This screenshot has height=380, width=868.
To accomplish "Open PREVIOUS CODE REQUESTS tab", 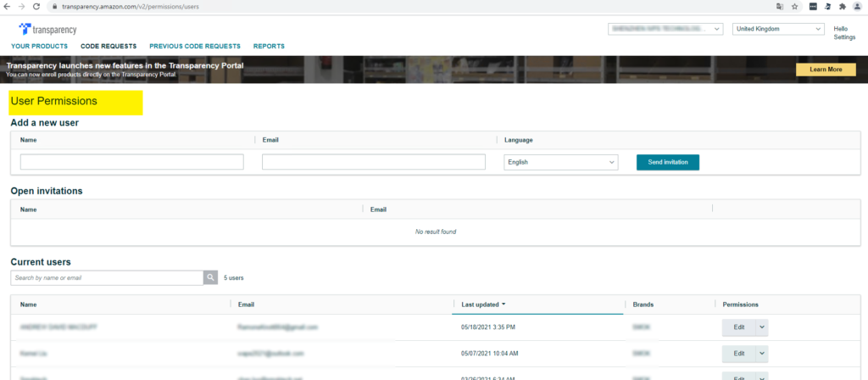I will click(x=195, y=47).
